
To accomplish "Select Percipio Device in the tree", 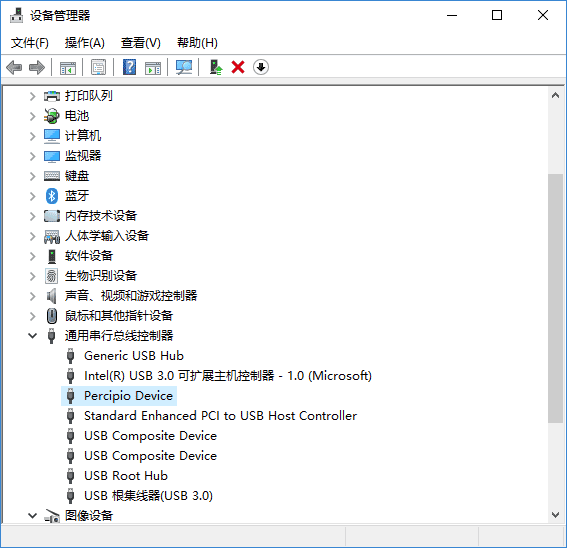I will 128,396.
